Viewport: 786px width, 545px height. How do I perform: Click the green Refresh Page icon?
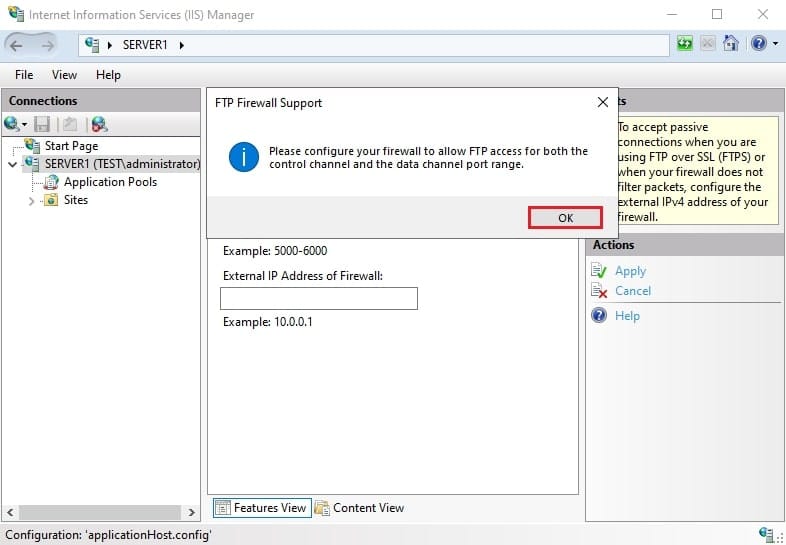click(685, 44)
